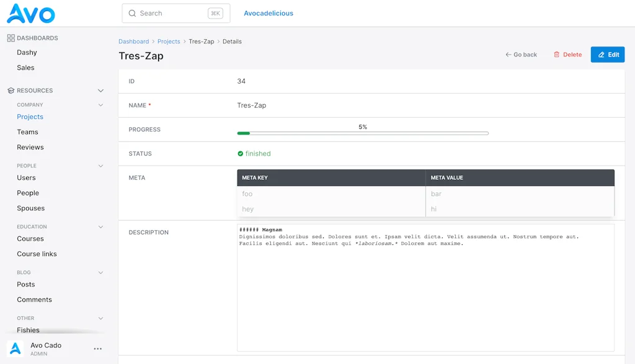The height and width of the screenshot is (364, 635).
Task: Open the three-dots menu next to Avo Cado
Action: [x=97, y=348]
